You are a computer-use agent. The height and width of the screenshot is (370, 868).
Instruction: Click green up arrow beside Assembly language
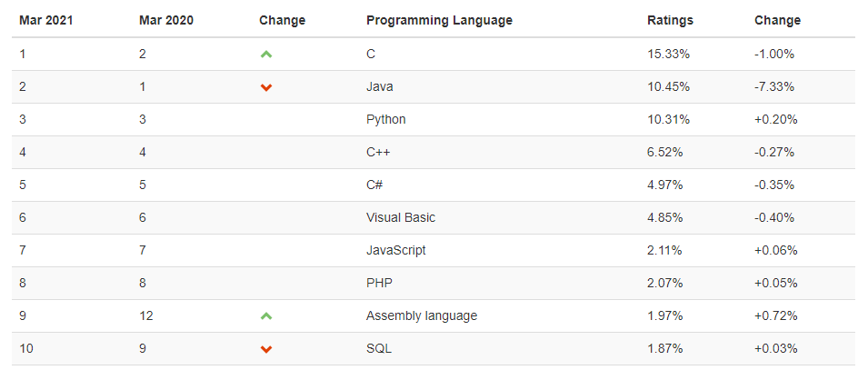pyautogui.click(x=266, y=316)
